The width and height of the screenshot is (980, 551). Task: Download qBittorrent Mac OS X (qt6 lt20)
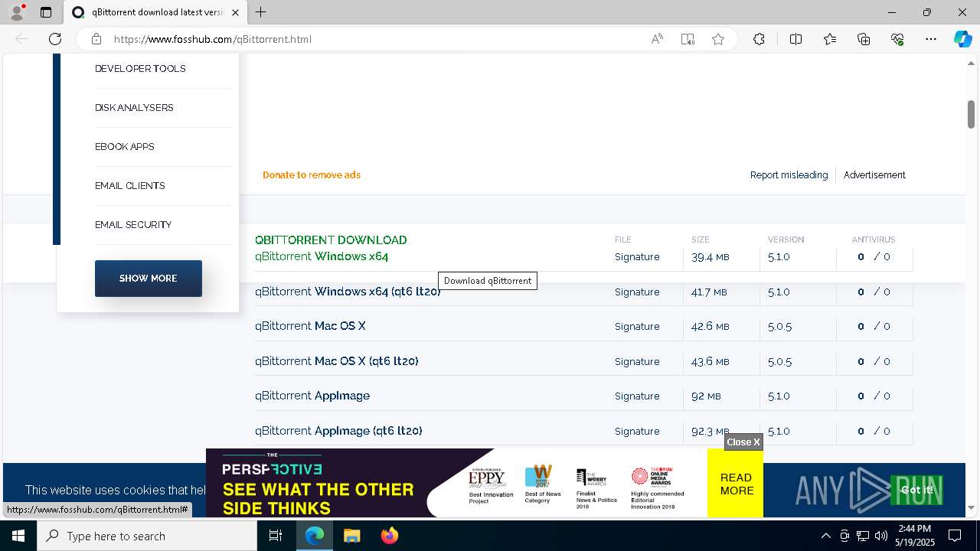coord(337,361)
